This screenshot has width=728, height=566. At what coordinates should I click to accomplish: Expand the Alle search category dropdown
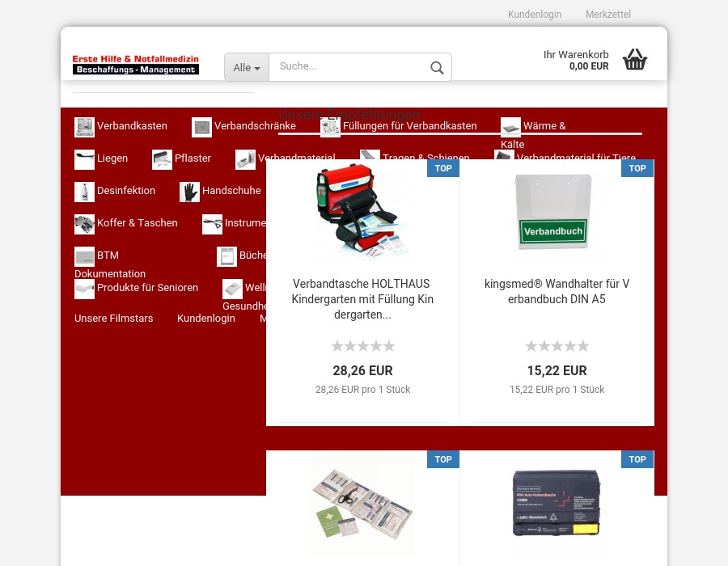247,68
